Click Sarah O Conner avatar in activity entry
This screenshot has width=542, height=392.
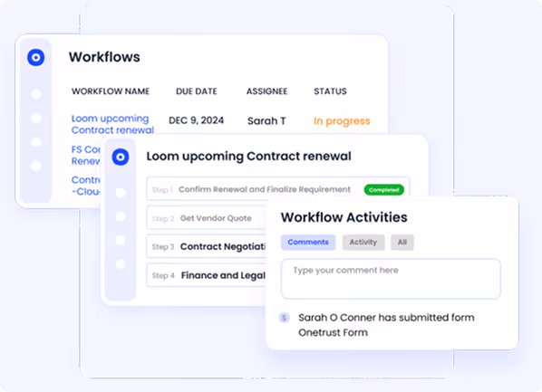click(x=284, y=318)
